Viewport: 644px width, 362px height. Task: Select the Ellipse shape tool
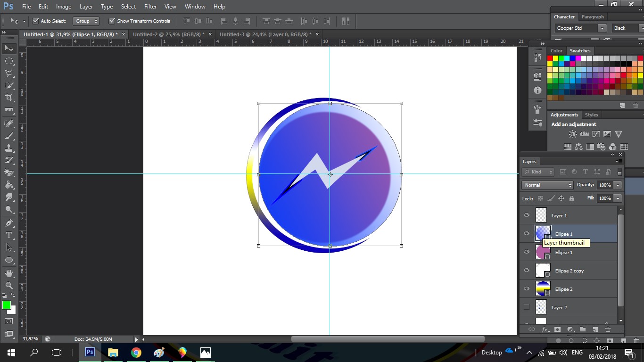9,260
